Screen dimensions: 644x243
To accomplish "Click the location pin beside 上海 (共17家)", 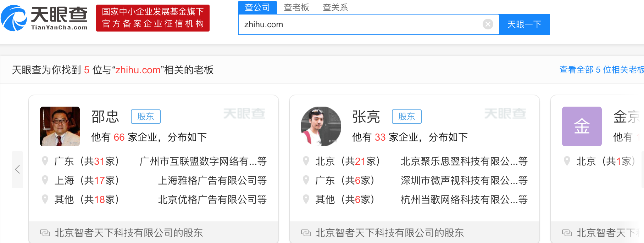I will point(45,180).
